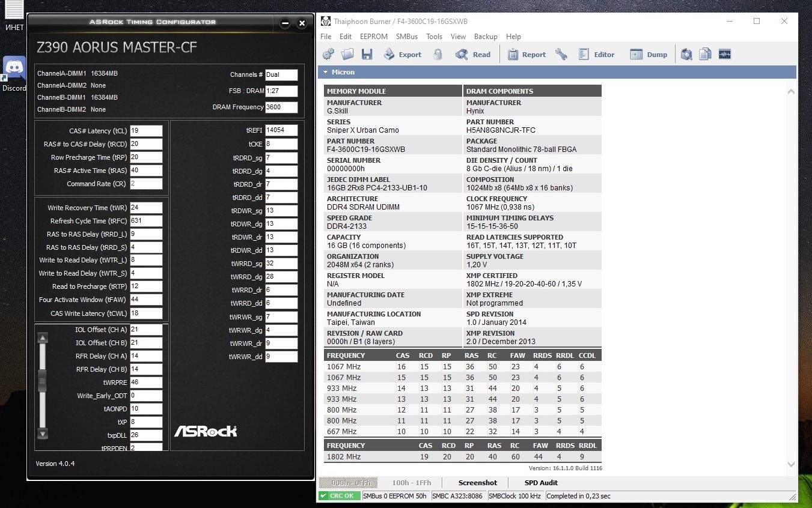This screenshot has height=508, width=812.
Task: Click the Thaiphoon report scroll-up arrow
Action: [x=791, y=92]
